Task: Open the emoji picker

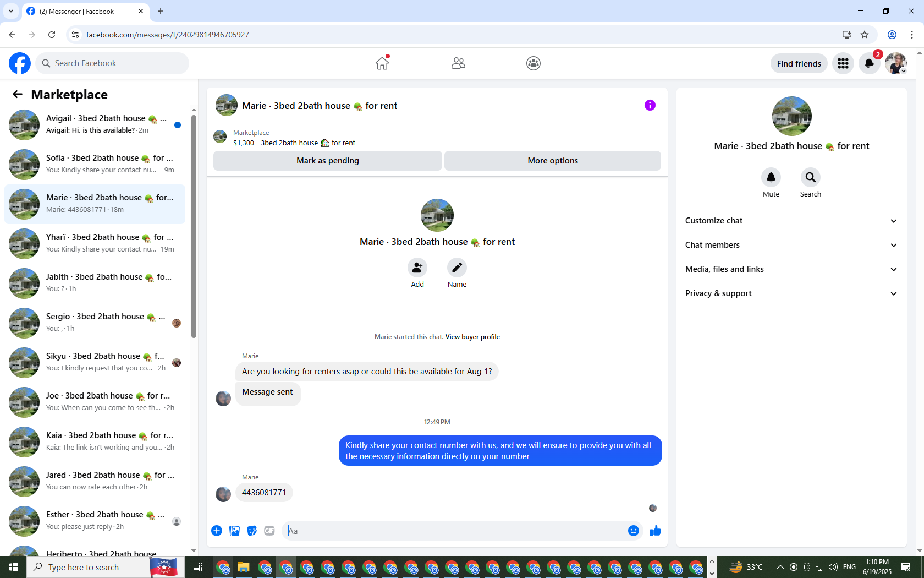Action: (x=634, y=531)
